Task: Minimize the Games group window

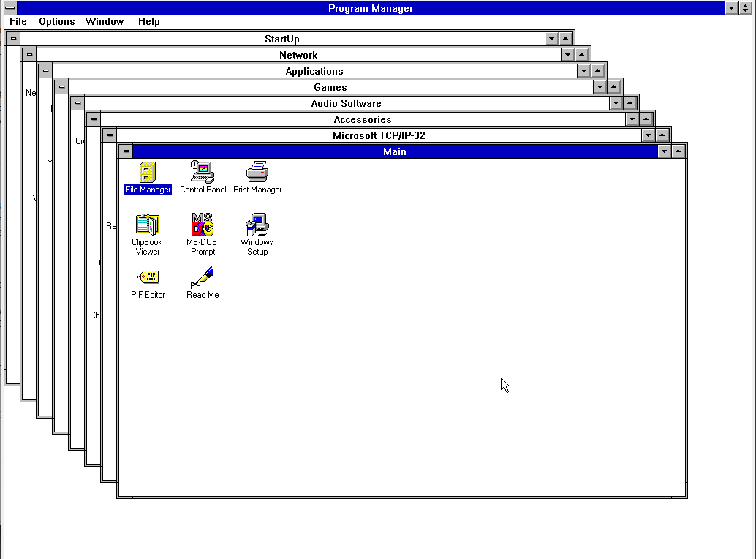Action: 600,87
